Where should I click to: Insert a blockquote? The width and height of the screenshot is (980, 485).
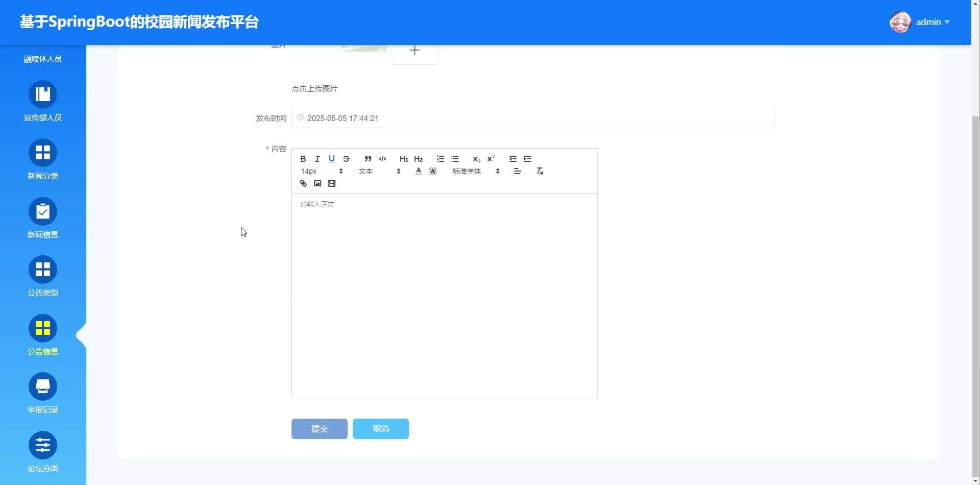pyautogui.click(x=368, y=159)
